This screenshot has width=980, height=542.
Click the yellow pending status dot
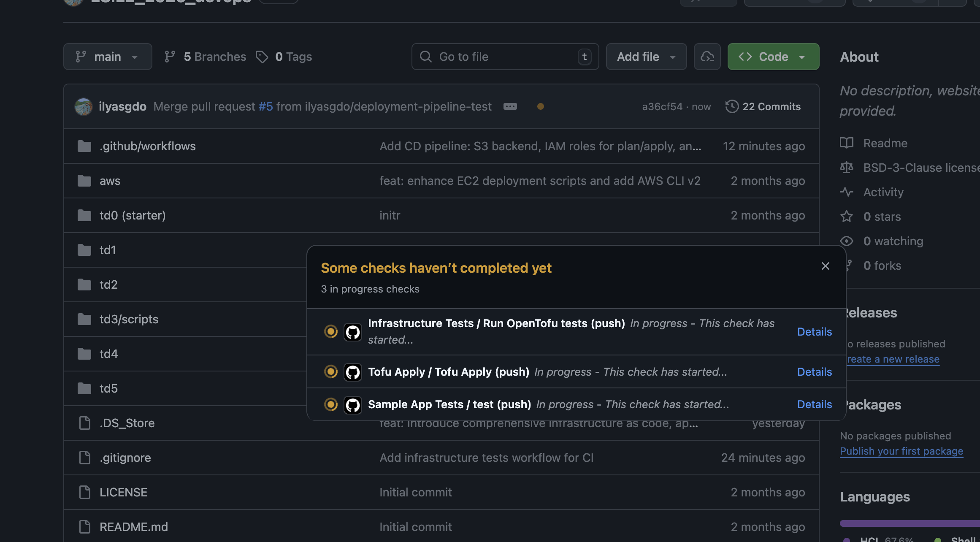[x=540, y=106]
